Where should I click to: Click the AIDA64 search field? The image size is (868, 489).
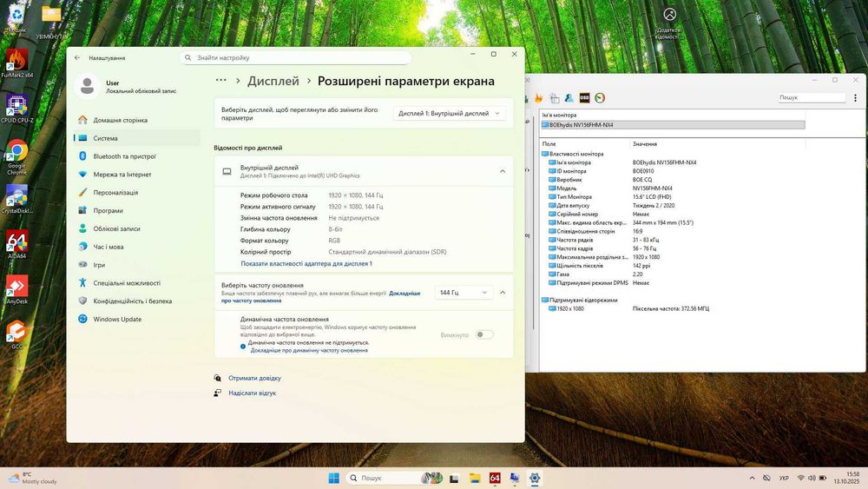click(x=812, y=97)
